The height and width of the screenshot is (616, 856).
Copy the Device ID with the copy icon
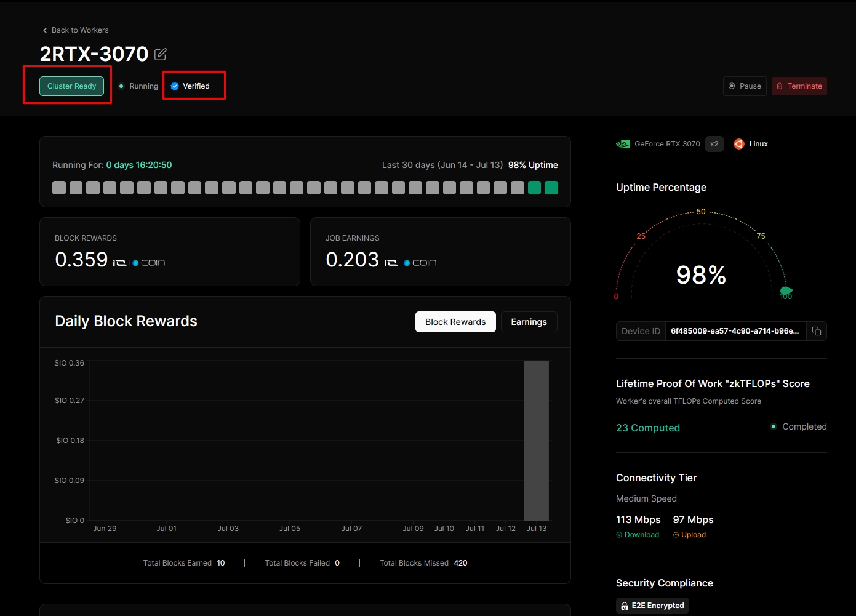pos(817,331)
